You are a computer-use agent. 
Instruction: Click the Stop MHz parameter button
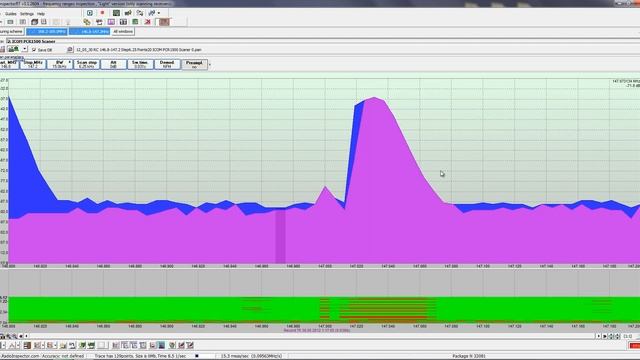[33, 64]
